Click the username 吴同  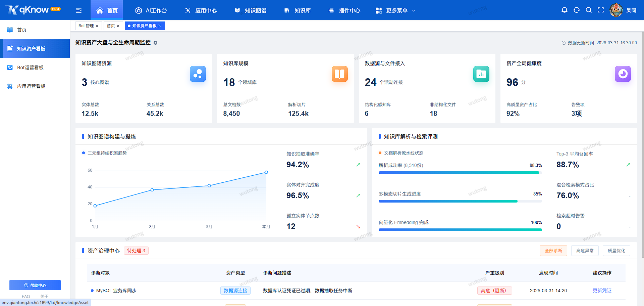(x=631, y=10)
